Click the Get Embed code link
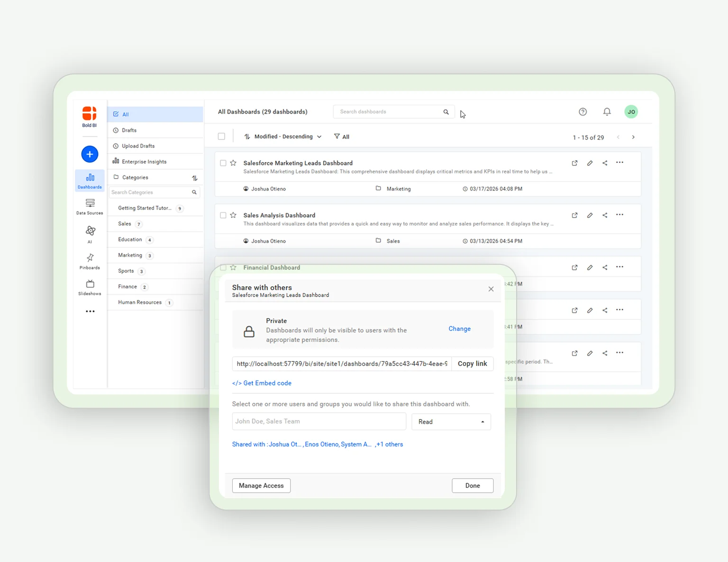Screen dimensions: 728x562 pos(262,383)
